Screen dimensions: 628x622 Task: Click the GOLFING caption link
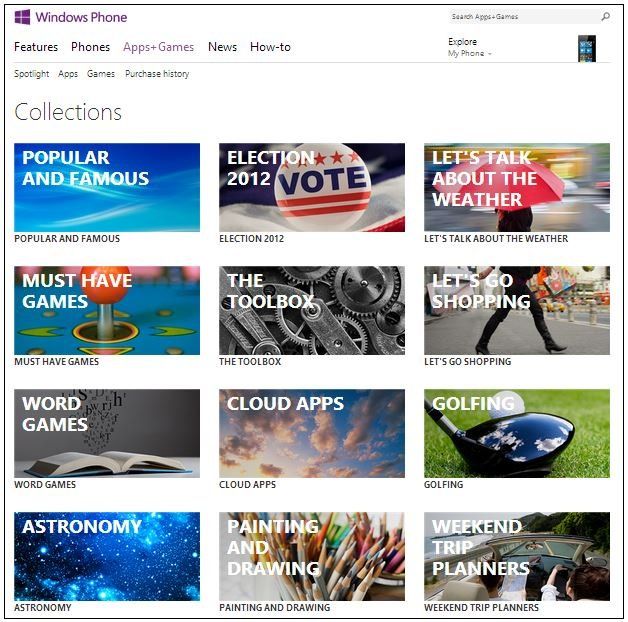point(443,485)
